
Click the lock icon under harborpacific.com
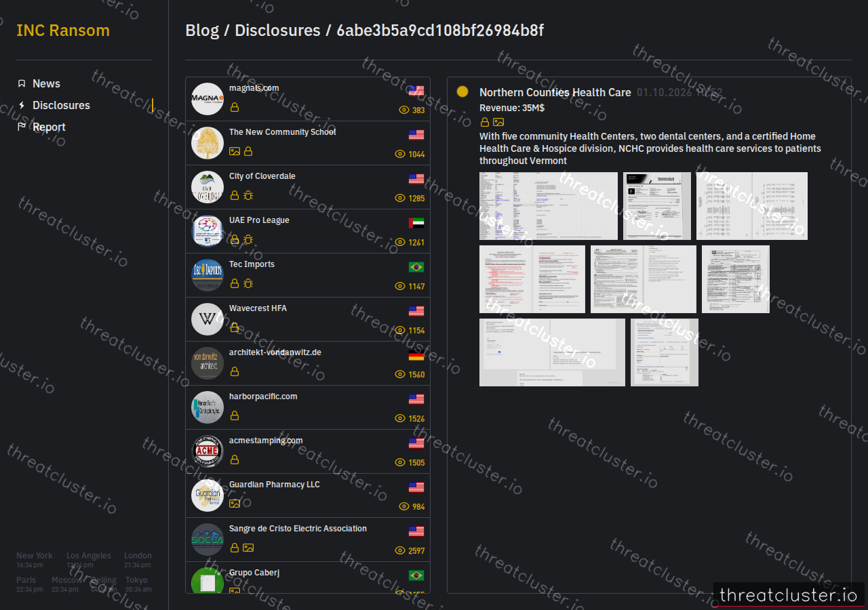coord(235,415)
